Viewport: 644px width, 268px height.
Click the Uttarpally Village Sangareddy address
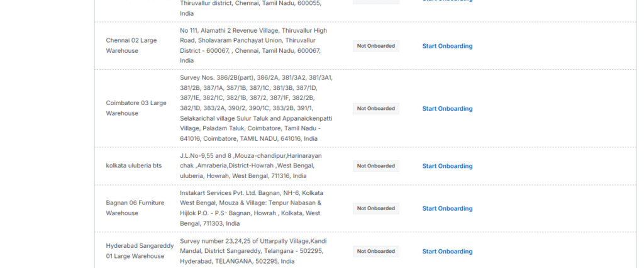click(x=253, y=251)
